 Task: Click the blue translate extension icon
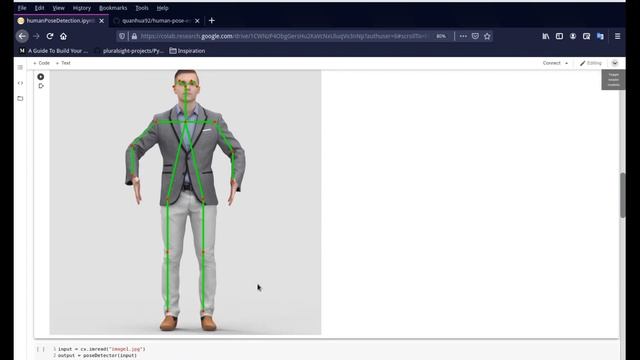600,36
